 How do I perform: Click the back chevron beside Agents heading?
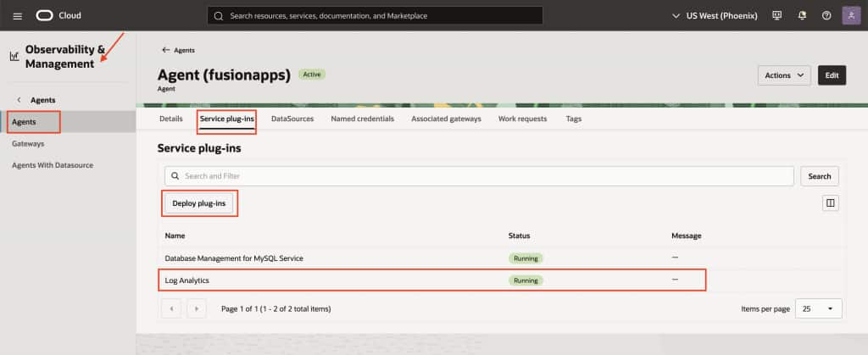click(x=19, y=100)
